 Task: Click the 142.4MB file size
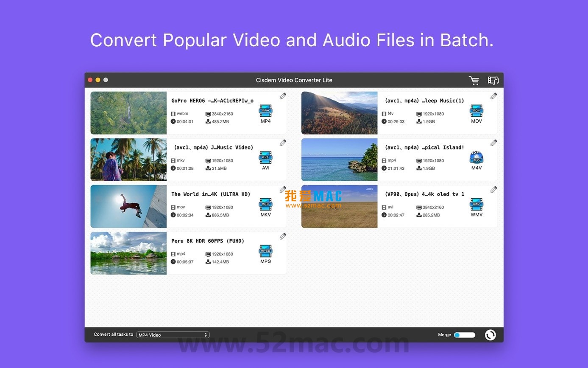(x=220, y=261)
